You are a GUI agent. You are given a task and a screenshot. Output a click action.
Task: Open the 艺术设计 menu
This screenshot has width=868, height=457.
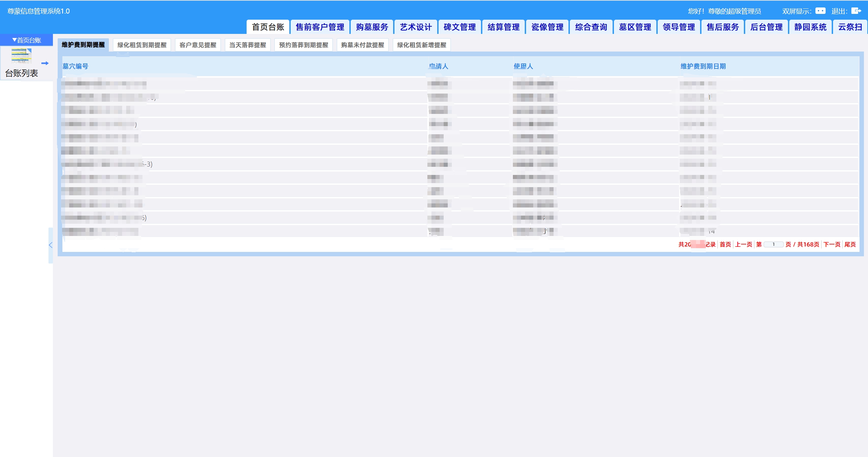416,27
